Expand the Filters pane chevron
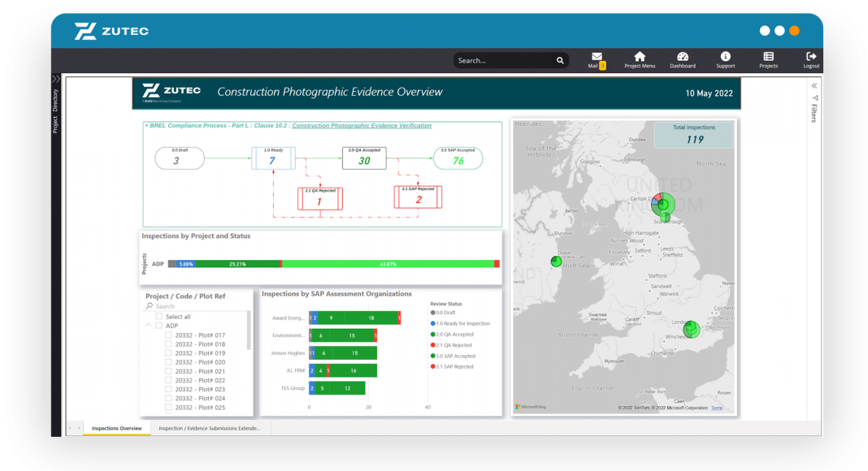This screenshot has height=471, width=868. 814,85
